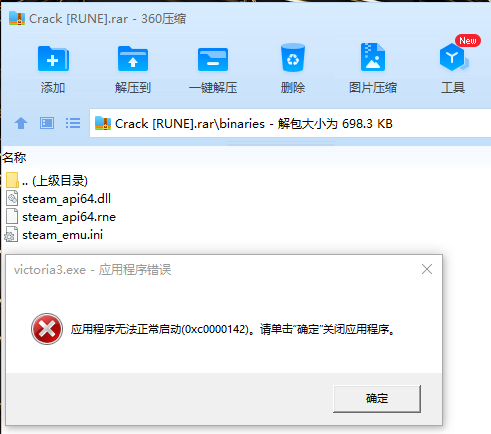Image resolution: width=491 pixels, height=434 pixels.
Task: Close the victoria3.exe error dialog
Action: 427,269
